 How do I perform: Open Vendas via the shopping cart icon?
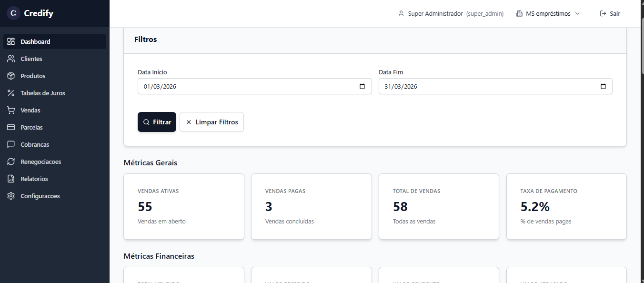pyautogui.click(x=11, y=111)
